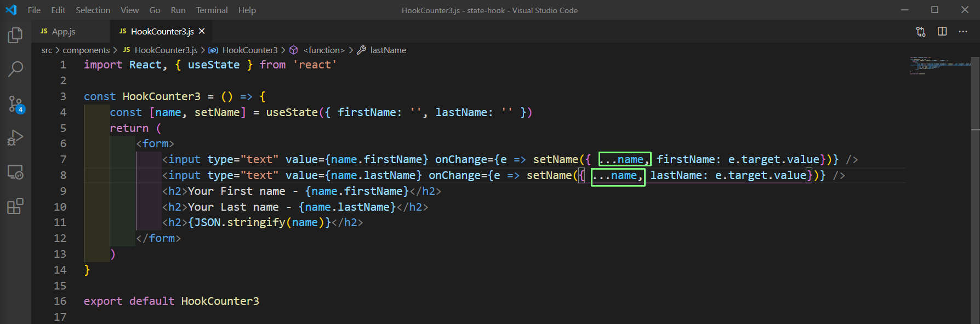Open the Explorer view in the activity bar
The image size is (980, 324).
click(15, 36)
